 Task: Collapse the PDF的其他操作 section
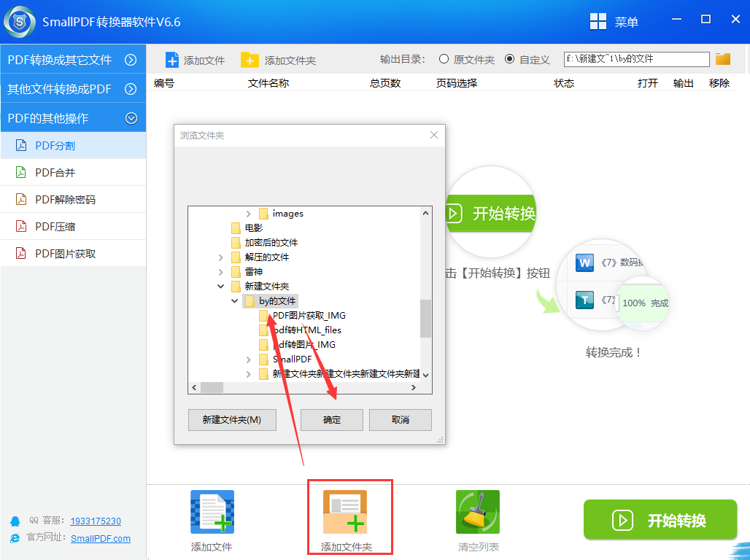coord(131,117)
